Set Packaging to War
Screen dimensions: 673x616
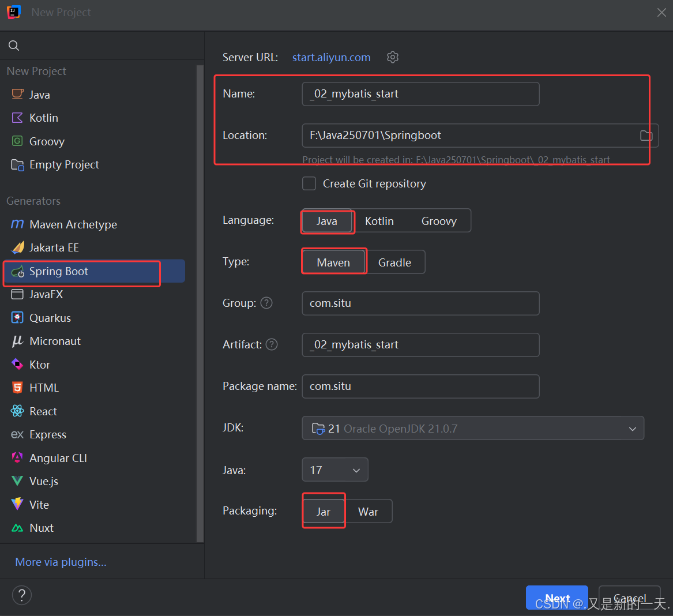(x=369, y=512)
